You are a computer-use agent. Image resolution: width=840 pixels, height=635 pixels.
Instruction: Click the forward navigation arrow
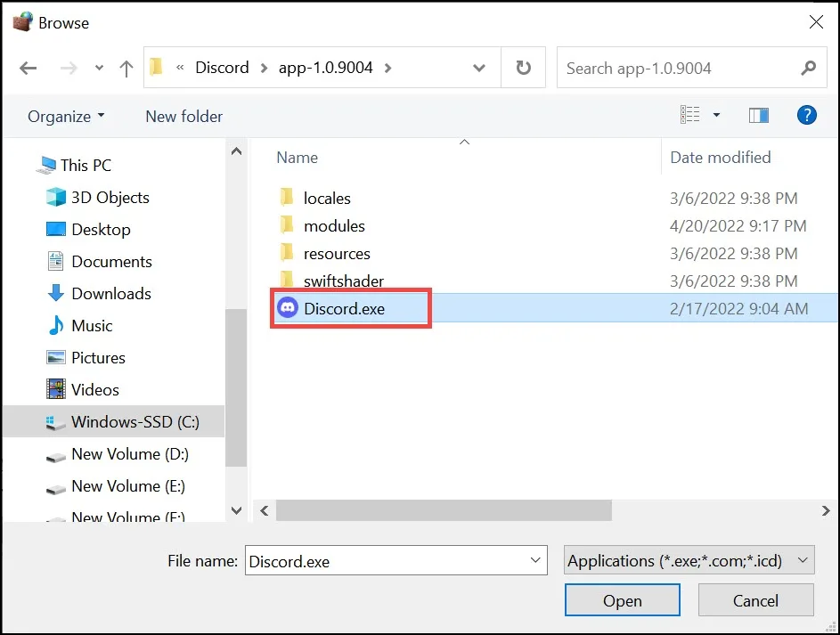(68, 68)
